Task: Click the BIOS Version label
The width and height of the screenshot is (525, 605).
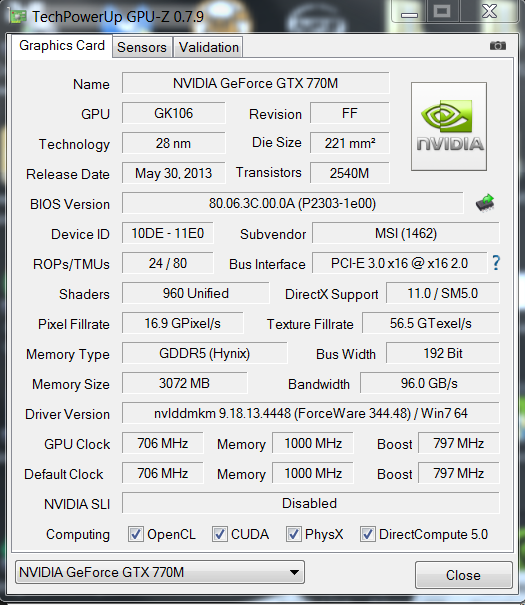Action: 70,204
